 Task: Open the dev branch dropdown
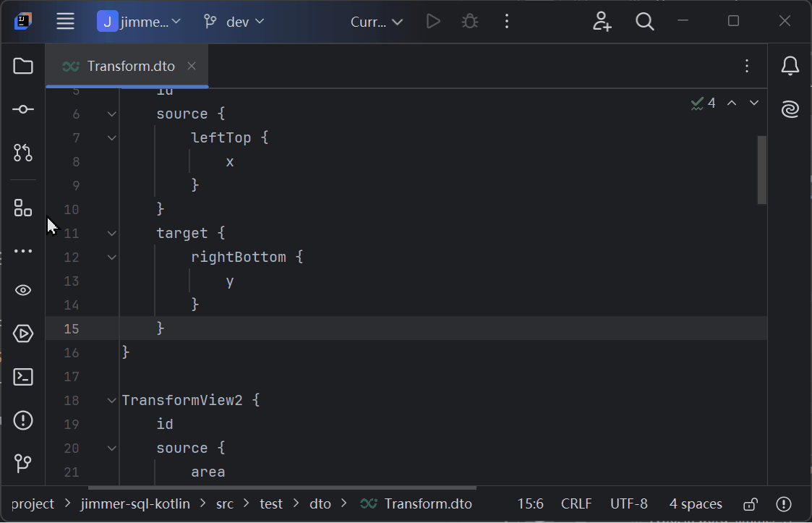pyautogui.click(x=234, y=22)
